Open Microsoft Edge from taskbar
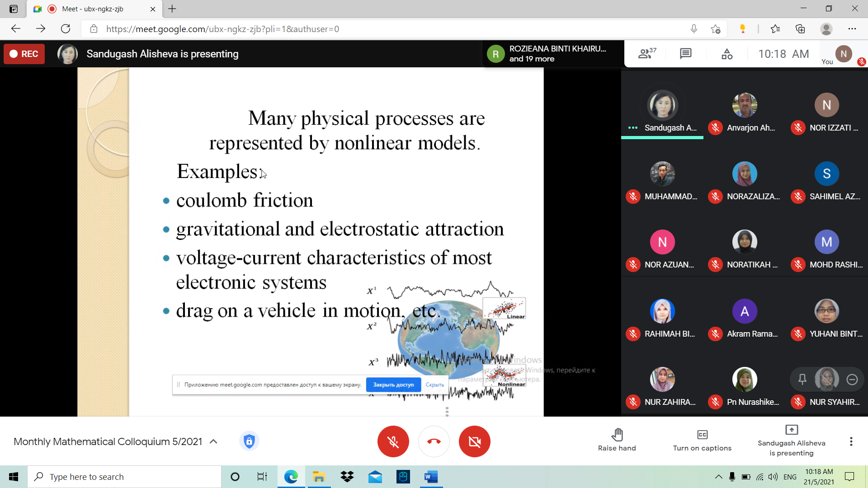The image size is (868, 488). [x=291, y=477]
